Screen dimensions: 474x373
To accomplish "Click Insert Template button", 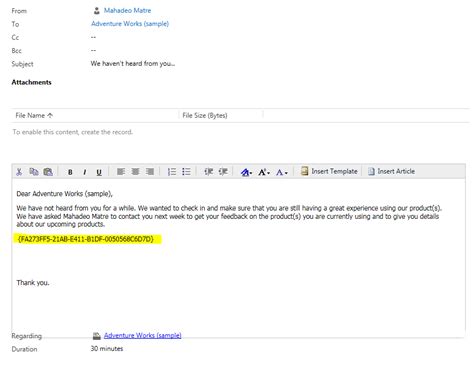I will tap(329, 171).
